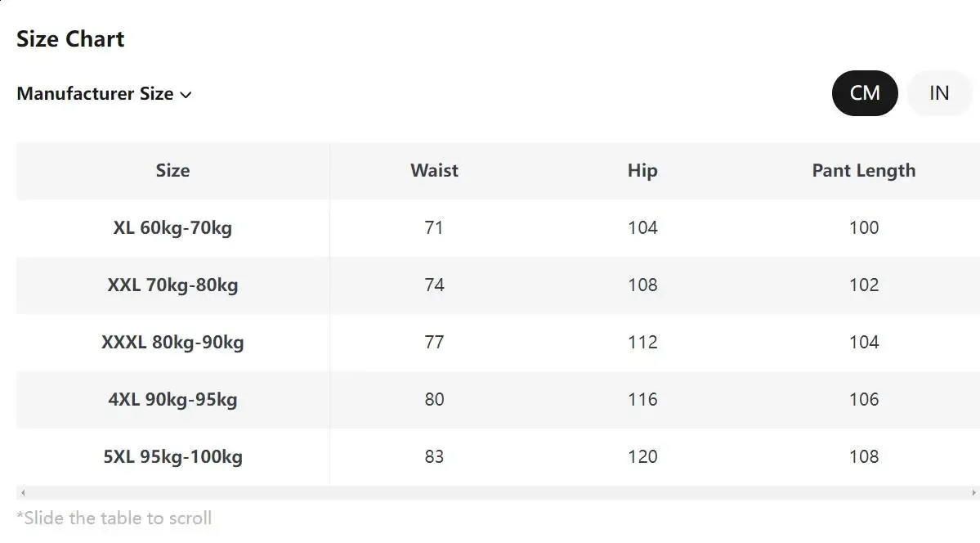Click the pant length value 104 for XXXL
Screen dimensions: 980x543
click(x=863, y=343)
